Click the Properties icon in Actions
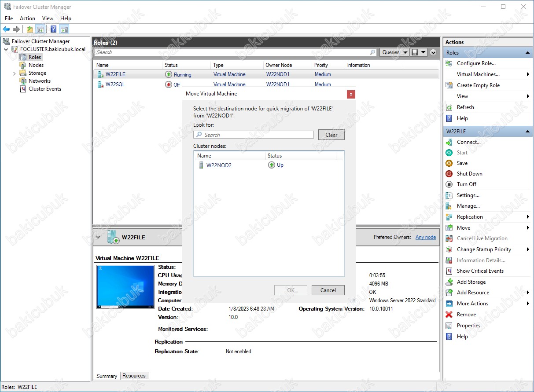Screen dimensions: 534x392 [x=449, y=326]
